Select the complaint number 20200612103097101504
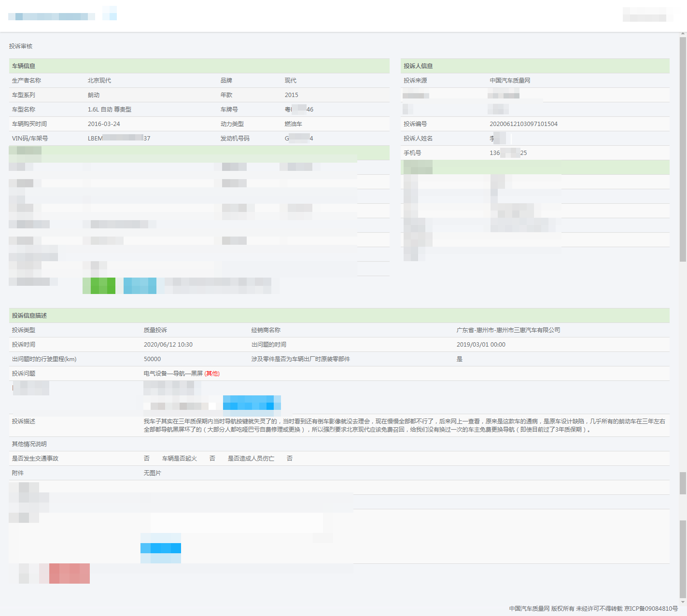The height and width of the screenshot is (616, 687). click(523, 124)
